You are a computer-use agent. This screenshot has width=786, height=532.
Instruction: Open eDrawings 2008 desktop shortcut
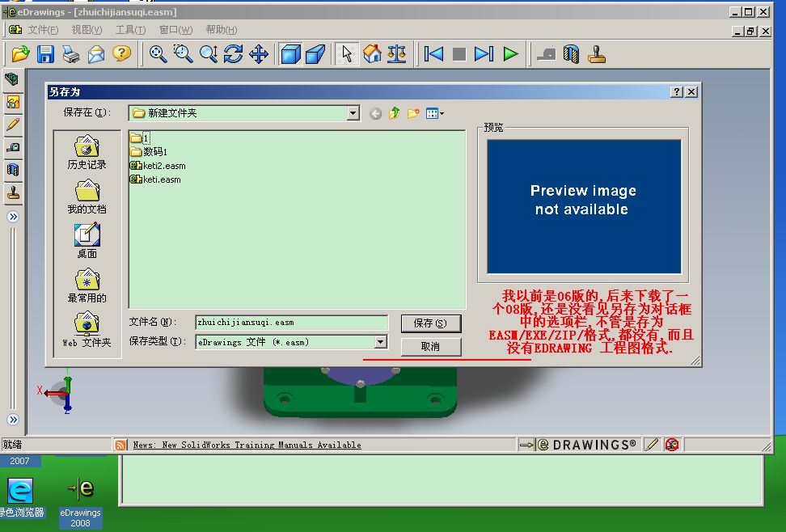[80, 503]
